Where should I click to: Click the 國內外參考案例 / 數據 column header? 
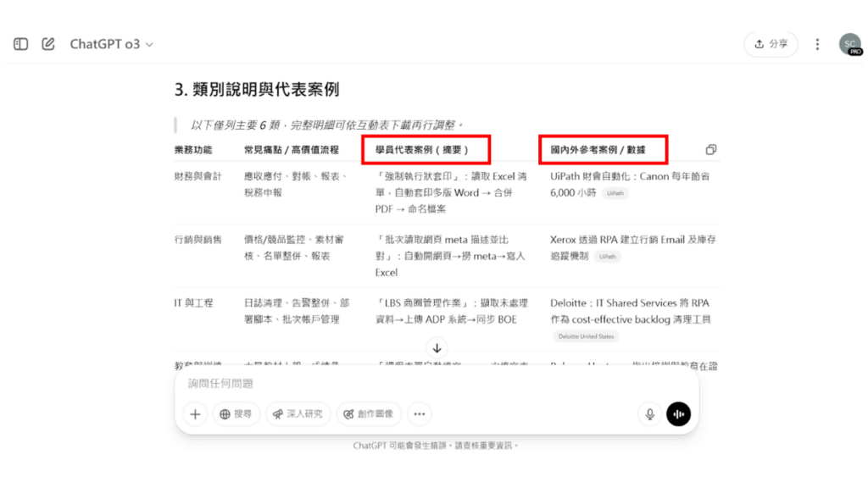pos(598,150)
